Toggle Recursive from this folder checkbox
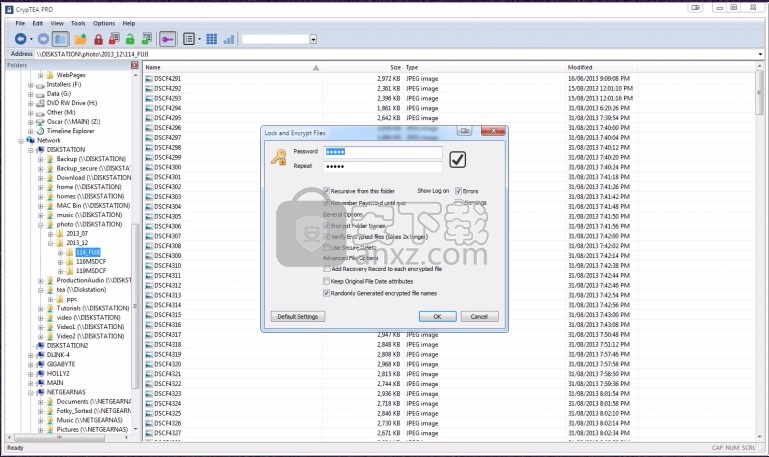The image size is (769, 457). (327, 191)
